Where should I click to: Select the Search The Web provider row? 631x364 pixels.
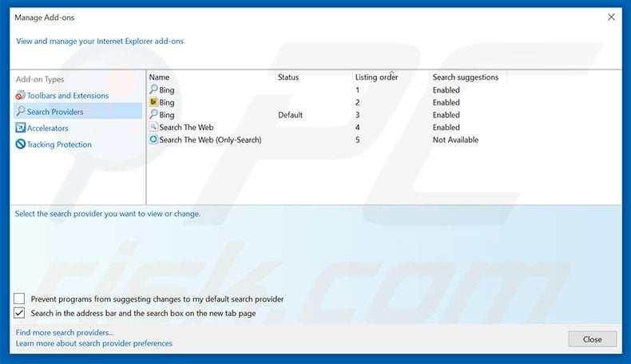(186, 127)
